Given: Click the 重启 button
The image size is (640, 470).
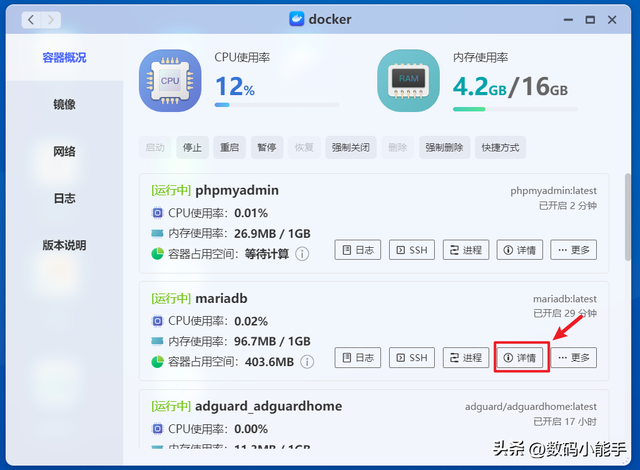Looking at the screenshot, I should [x=229, y=147].
